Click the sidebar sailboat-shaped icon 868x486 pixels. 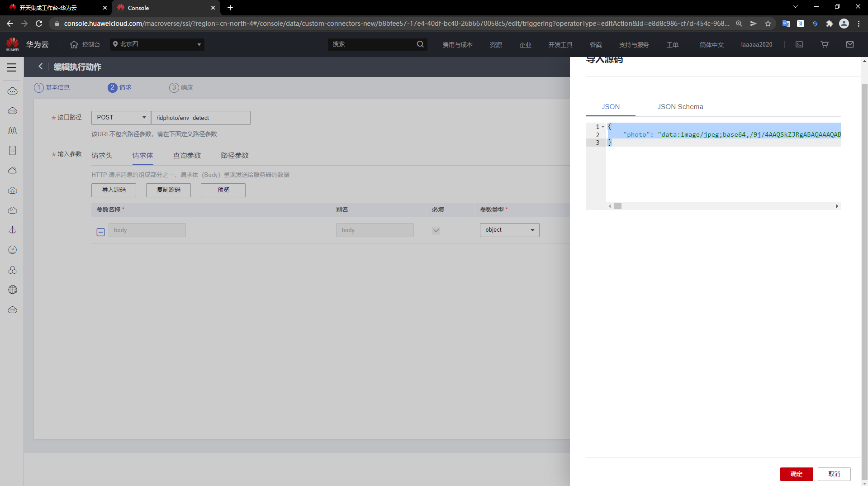pyautogui.click(x=13, y=230)
